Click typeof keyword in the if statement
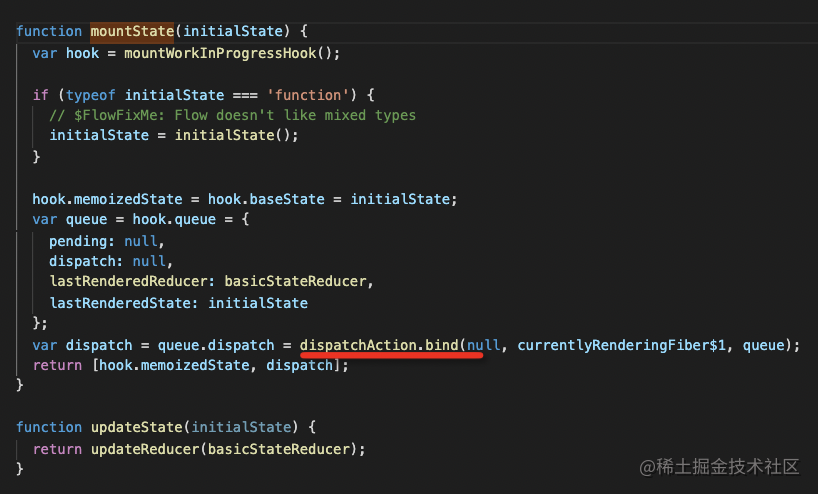 90,95
